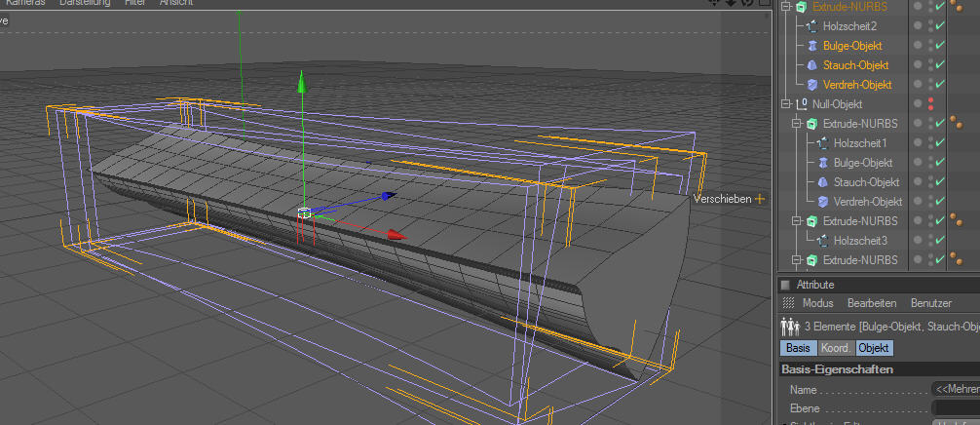980x425 pixels.
Task: Toggle the green checkmark in the Holzscheit3 row
Action: click(x=940, y=241)
